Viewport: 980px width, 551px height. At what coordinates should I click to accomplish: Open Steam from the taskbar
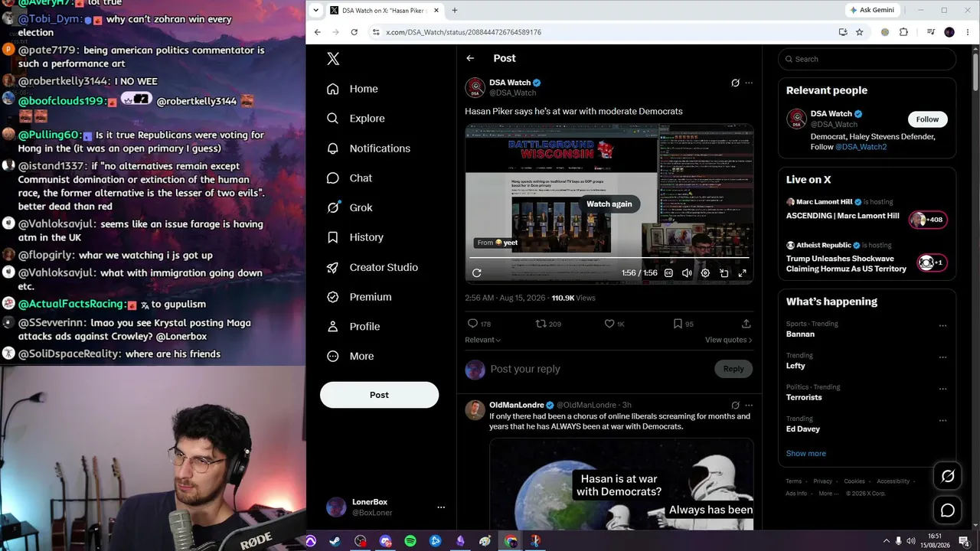pos(335,541)
